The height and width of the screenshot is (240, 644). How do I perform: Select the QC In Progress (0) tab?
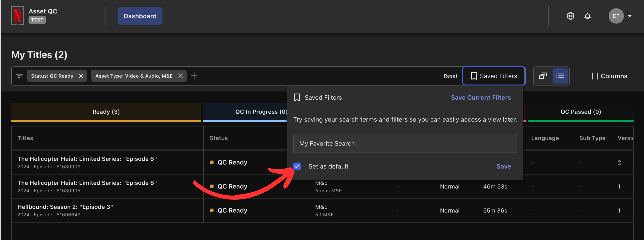click(x=261, y=112)
